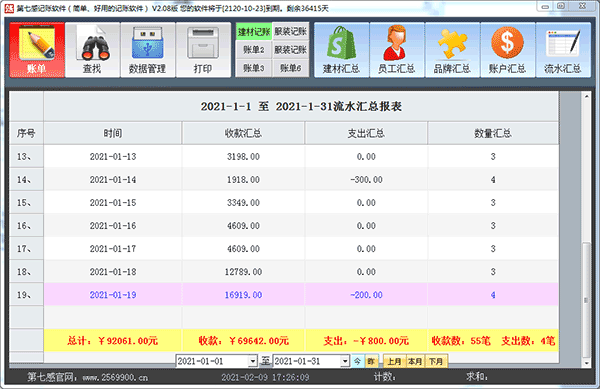Click receipt value 3198.00

243,156
